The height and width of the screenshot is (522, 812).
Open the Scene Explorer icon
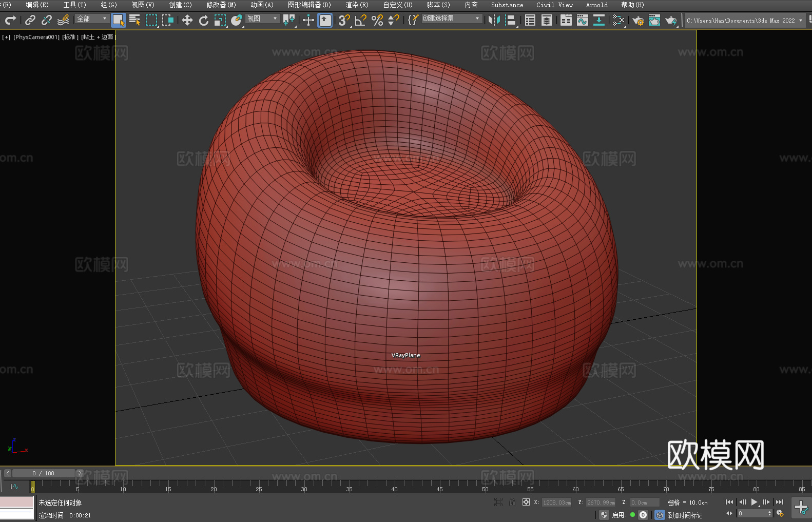point(530,20)
